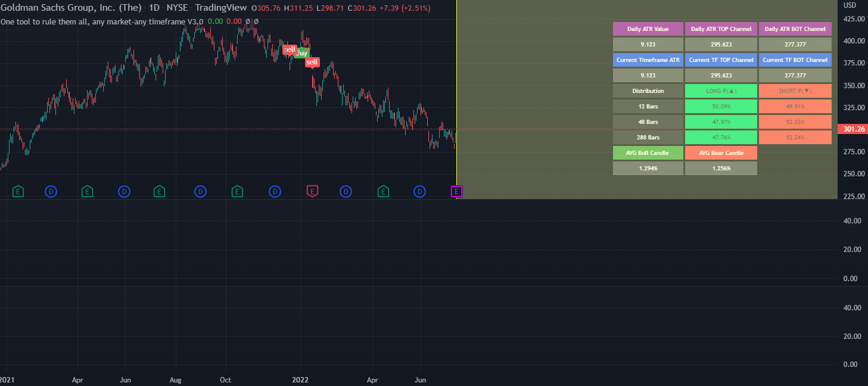The height and width of the screenshot is (386, 868).
Task: Click the '2022' label on the time axis
Action: (300, 379)
